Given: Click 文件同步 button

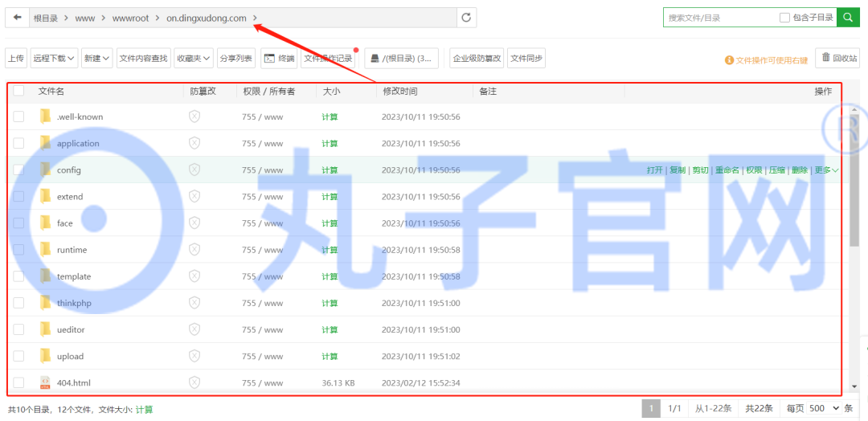Looking at the screenshot, I should point(526,58).
